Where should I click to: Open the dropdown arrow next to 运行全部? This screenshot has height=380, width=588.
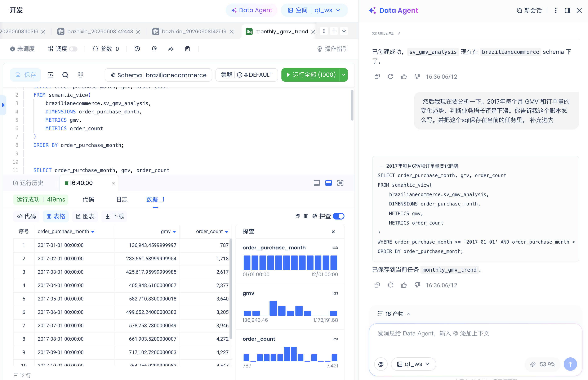[344, 75]
